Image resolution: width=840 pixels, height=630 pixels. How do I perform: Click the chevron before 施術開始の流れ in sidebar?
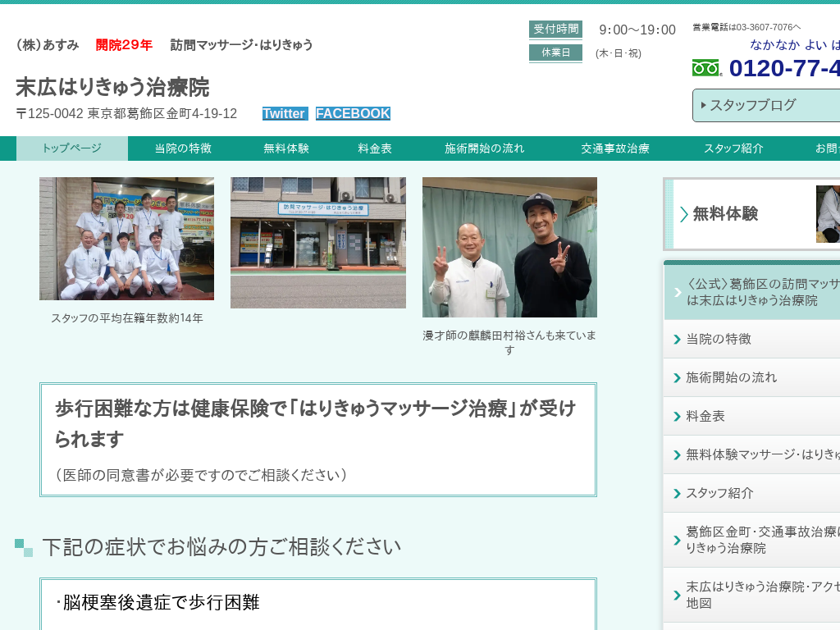pyautogui.click(x=677, y=378)
